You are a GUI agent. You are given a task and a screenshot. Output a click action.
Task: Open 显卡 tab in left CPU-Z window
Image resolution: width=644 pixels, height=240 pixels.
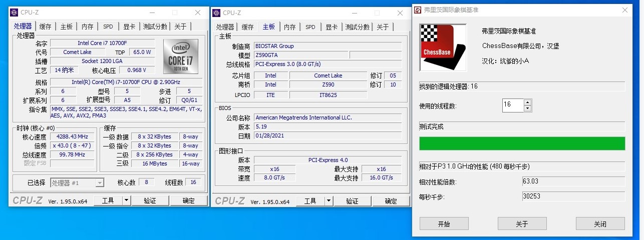(129, 26)
